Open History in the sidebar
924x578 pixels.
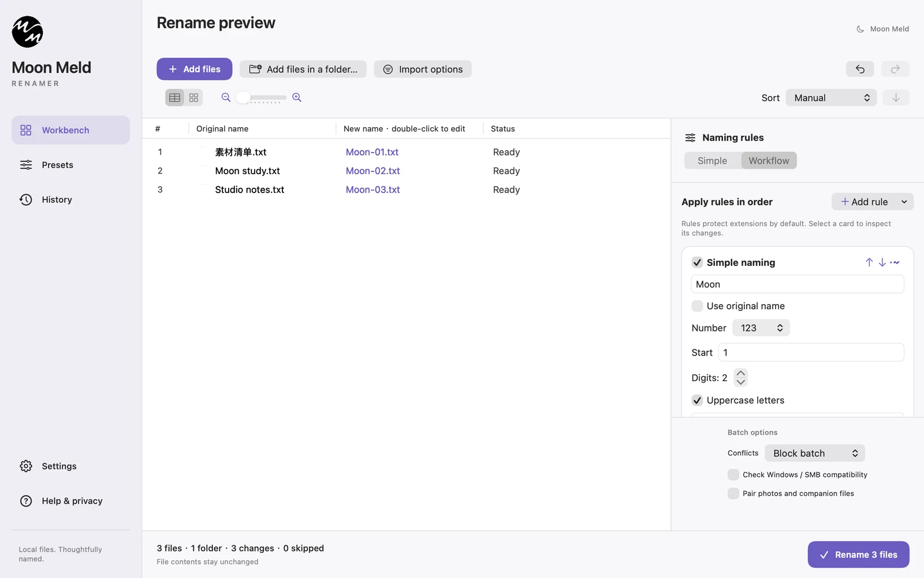(x=70, y=199)
